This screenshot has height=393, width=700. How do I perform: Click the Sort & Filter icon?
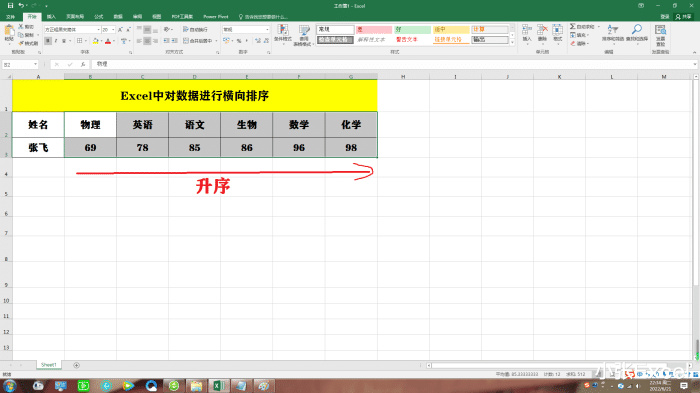[x=612, y=33]
